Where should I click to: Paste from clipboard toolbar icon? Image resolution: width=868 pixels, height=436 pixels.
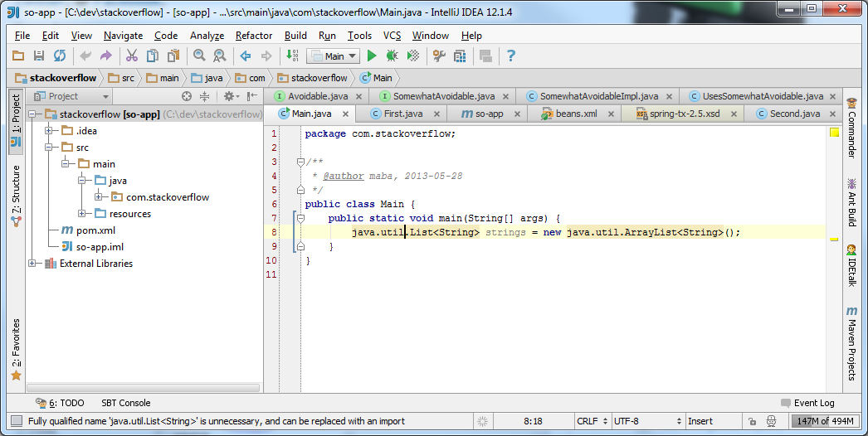click(x=173, y=56)
